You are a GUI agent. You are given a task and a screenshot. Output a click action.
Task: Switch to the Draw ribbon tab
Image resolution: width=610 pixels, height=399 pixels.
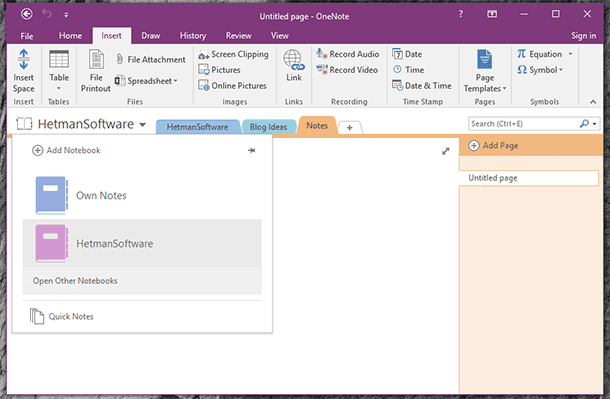point(151,36)
